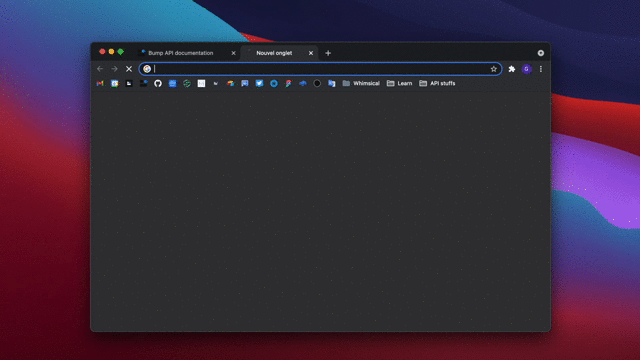
Task: Expand the API stuffs bookmarks folder
Action: (x=437, y=83)
